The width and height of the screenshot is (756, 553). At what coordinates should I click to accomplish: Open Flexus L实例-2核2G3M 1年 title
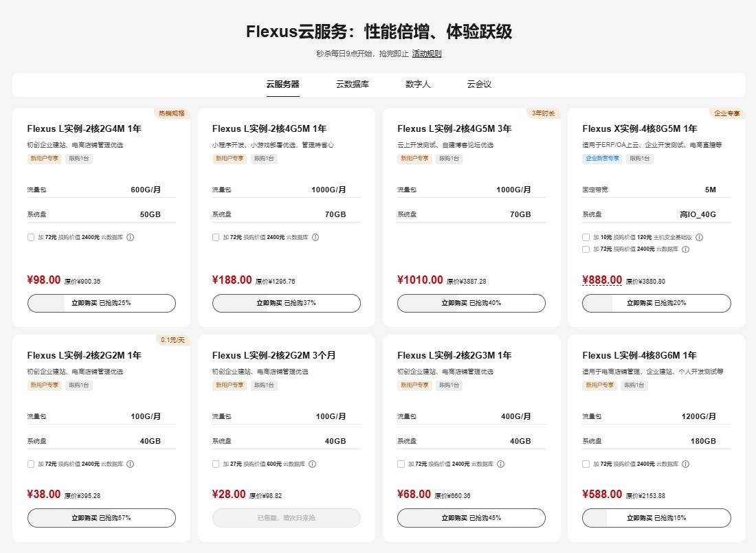pos(454,355)
